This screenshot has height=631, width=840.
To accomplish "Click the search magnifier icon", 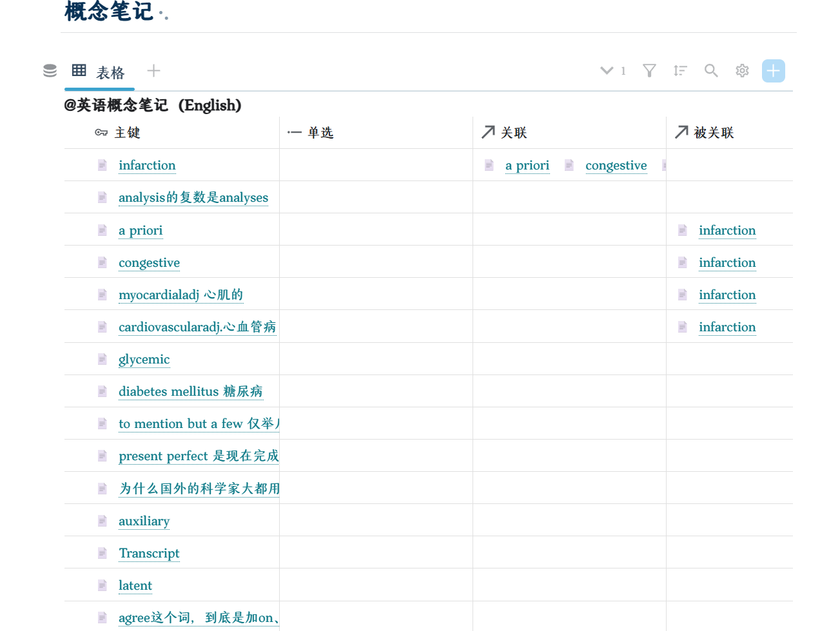I will (x=711, y=71).
